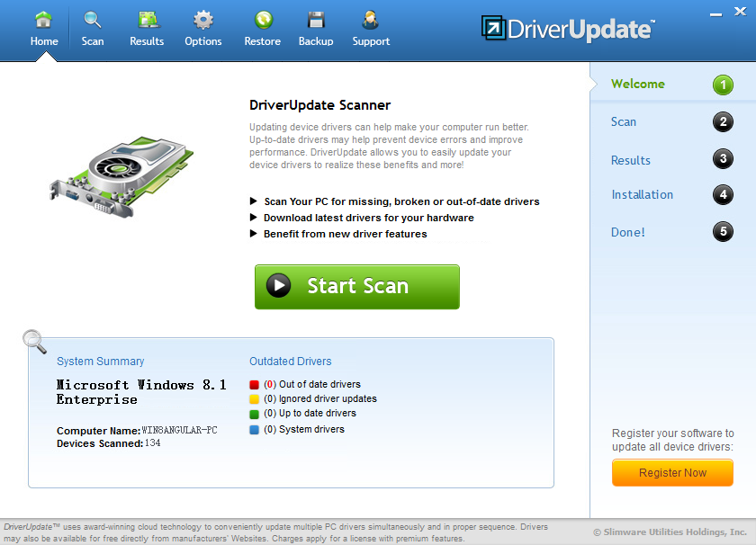Click the Options gear icon
The height and width of the screenshot is (545, 756).
coord(203,20)
